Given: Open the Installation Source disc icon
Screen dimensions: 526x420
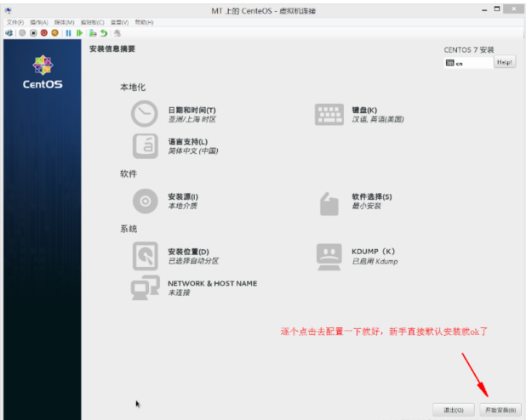Looking at the screenshot, I should coord(146,201).
